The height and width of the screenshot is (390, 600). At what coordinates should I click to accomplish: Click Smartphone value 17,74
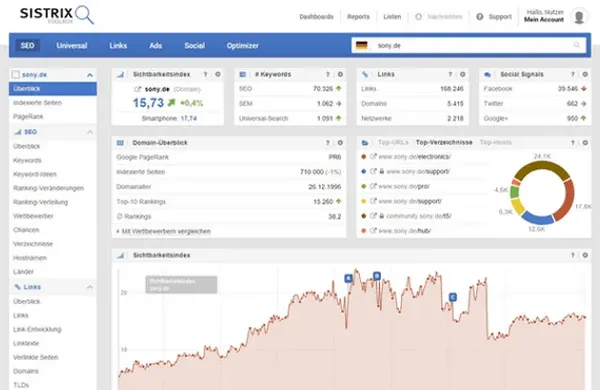click(189, 118)
